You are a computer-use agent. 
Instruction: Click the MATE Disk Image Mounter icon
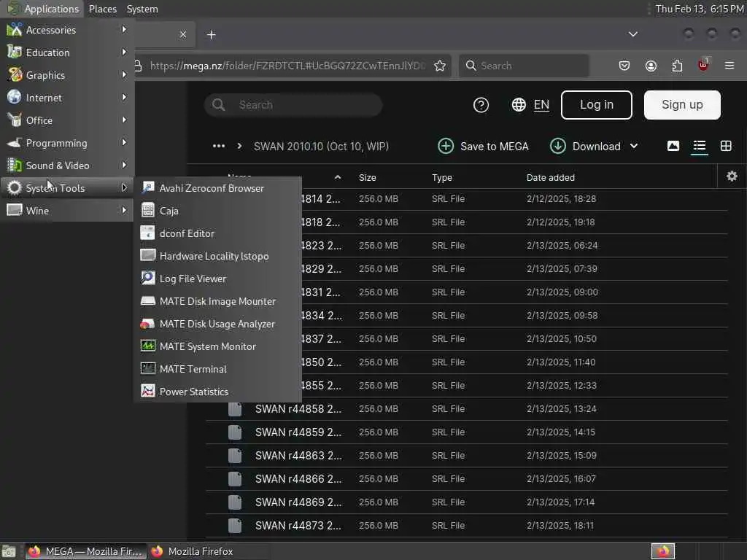click(x=147, y=301)
